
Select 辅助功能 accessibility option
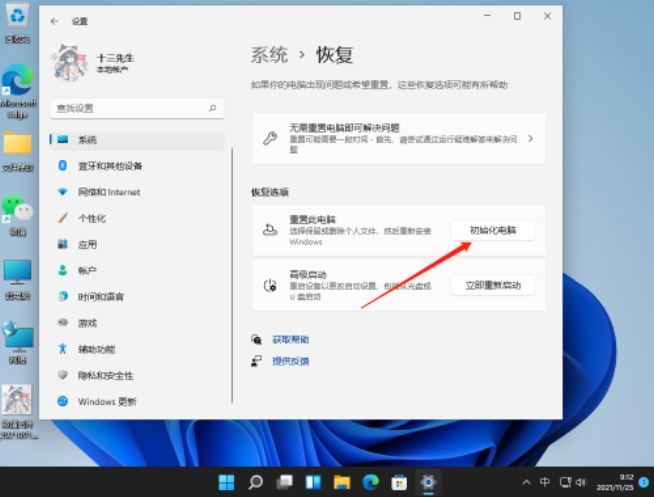point(96,349)
